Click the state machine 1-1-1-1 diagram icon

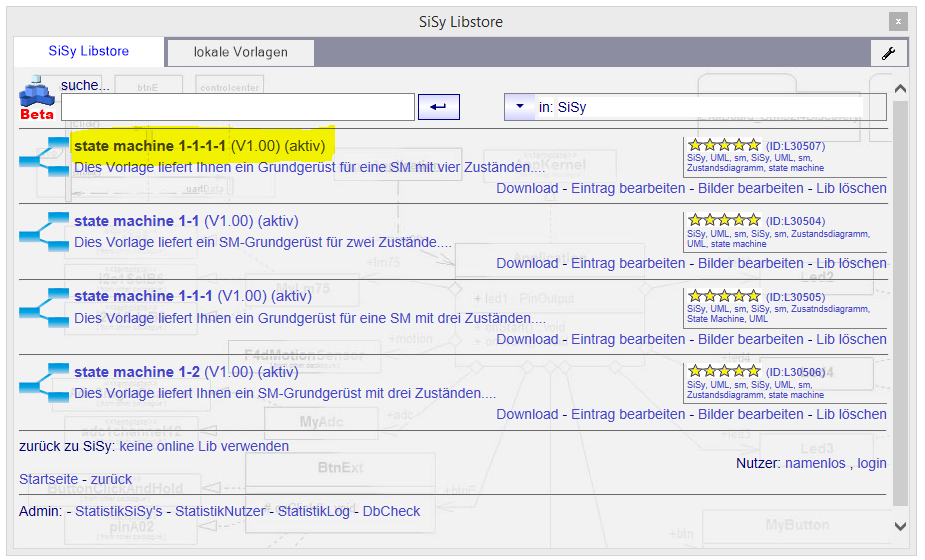(44, 156)
